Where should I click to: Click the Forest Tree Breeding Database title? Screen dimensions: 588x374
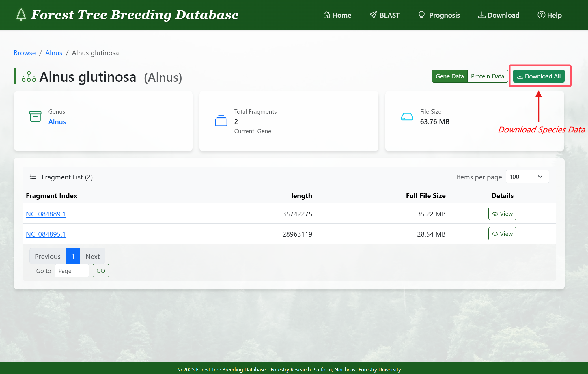click(135, 15)
